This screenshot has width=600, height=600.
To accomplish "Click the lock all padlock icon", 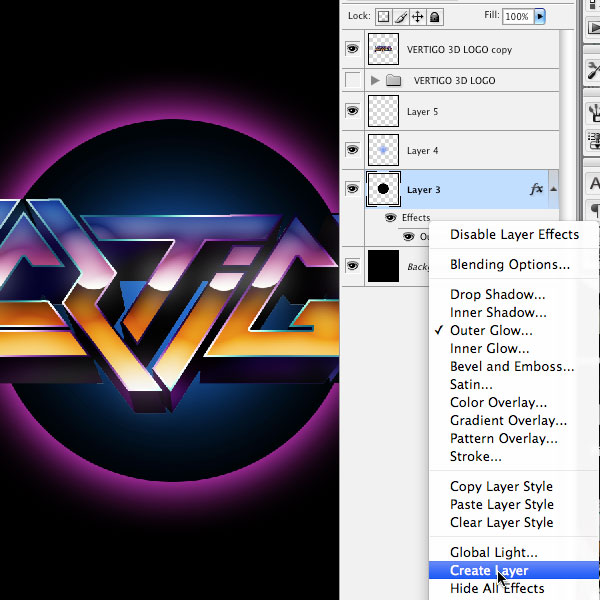I will pos(433,16).
